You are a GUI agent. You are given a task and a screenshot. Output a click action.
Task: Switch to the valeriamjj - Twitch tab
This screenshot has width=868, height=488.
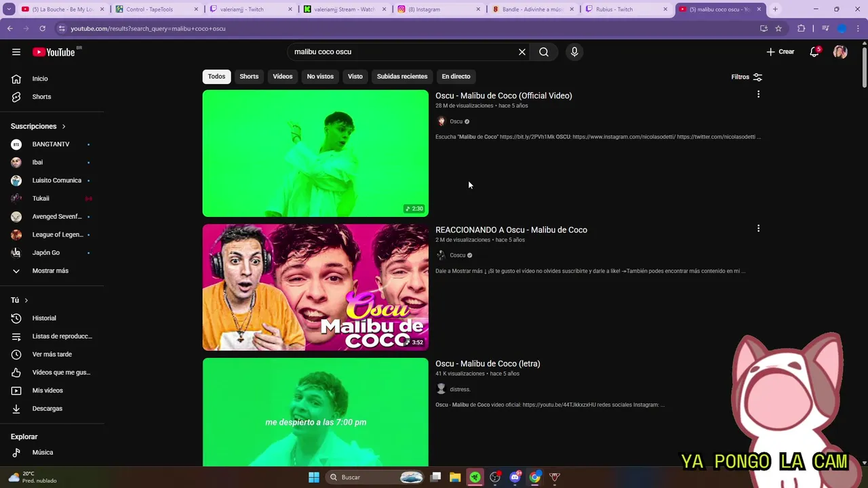point(250,9)
